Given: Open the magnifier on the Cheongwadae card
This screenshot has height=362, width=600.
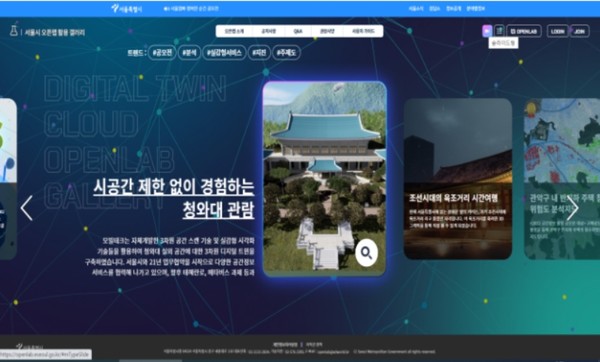Looking at the screenshot, I should point(366,253).
